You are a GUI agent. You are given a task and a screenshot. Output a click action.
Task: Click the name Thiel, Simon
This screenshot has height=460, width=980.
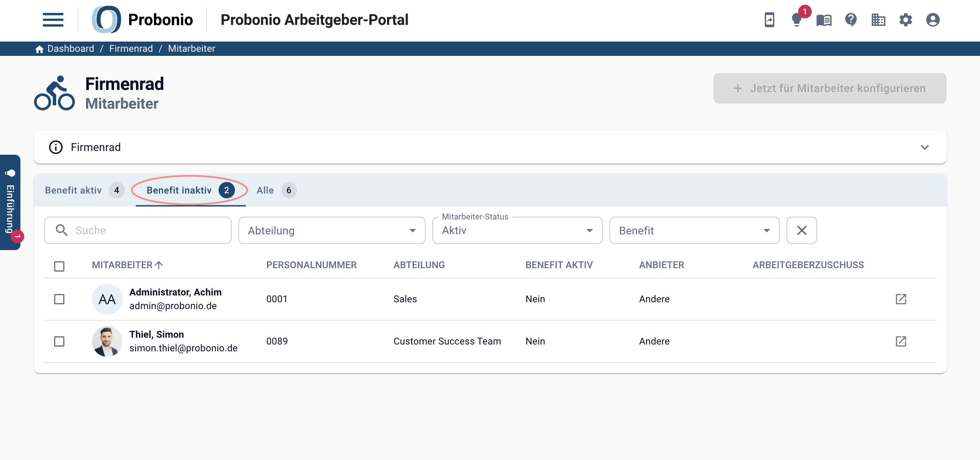coord(157,334)
